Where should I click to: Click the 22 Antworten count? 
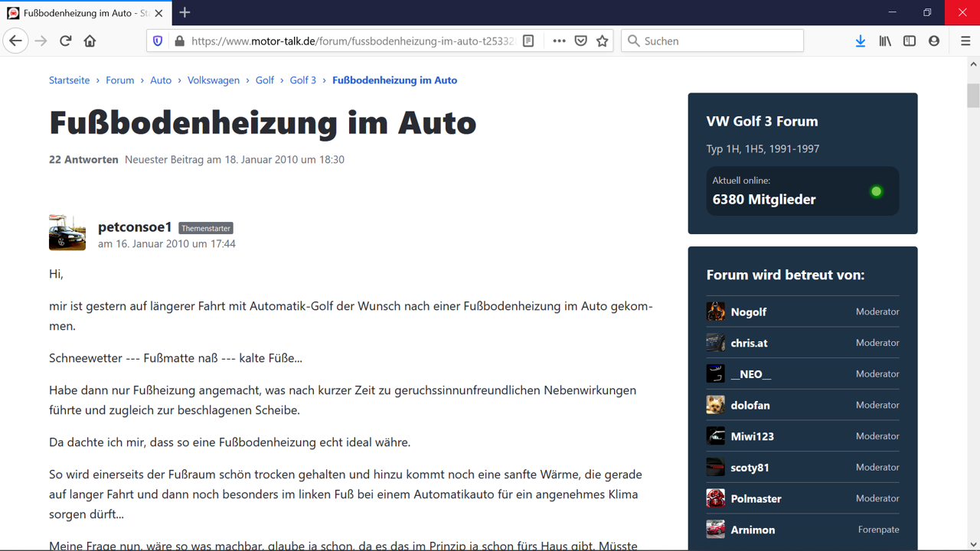(x=83, y=159)
